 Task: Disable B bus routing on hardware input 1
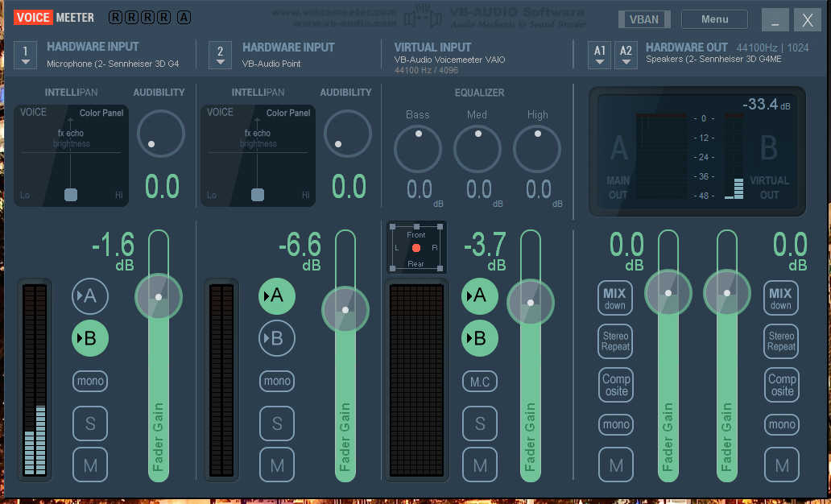[x=90, y=338]
